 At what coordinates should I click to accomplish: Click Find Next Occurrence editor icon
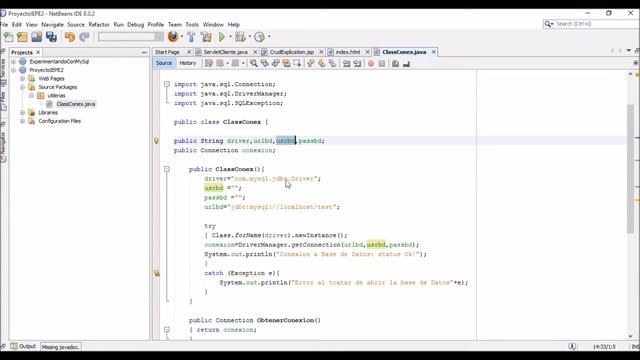coord(276,63)
